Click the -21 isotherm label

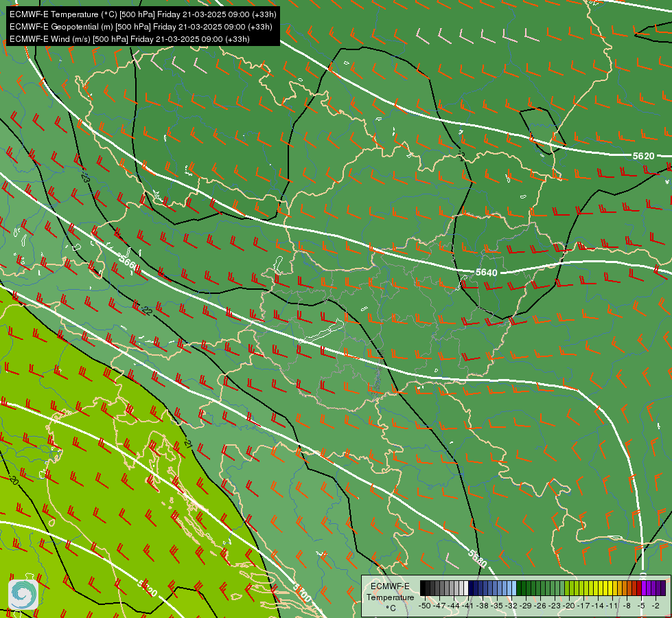(x=187, y=444)
